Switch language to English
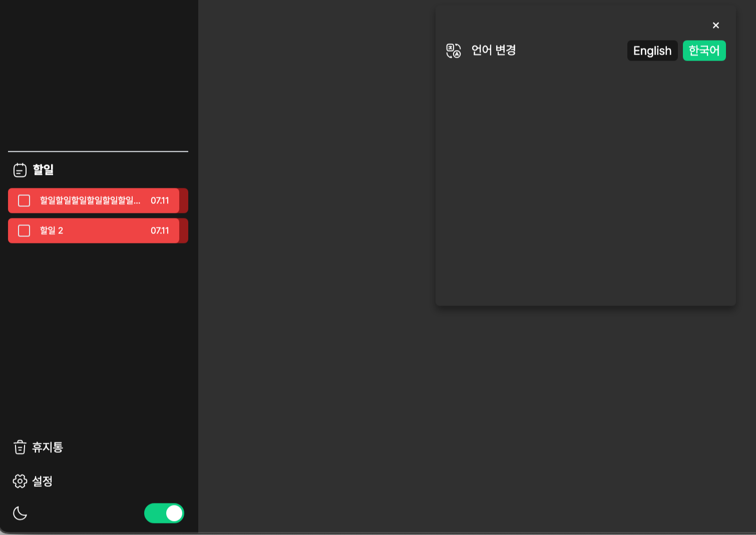This screenshot has width=756, height=535. pos(652,51)
